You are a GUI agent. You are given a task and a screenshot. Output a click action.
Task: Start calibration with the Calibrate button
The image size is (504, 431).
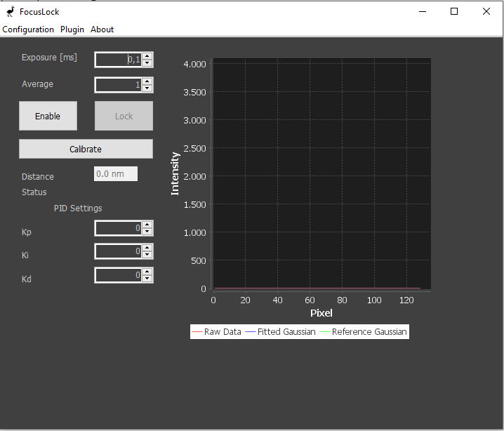click(x=86, y=149)
